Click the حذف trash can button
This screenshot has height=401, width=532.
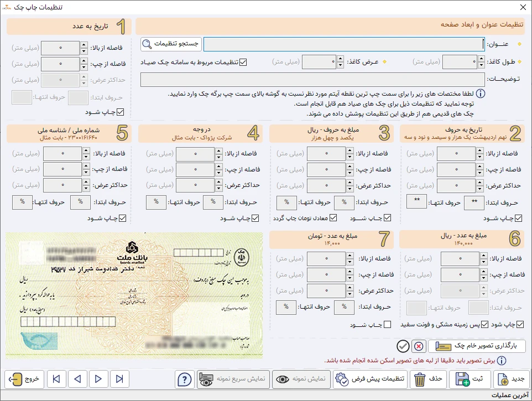(x=429, y=379)
